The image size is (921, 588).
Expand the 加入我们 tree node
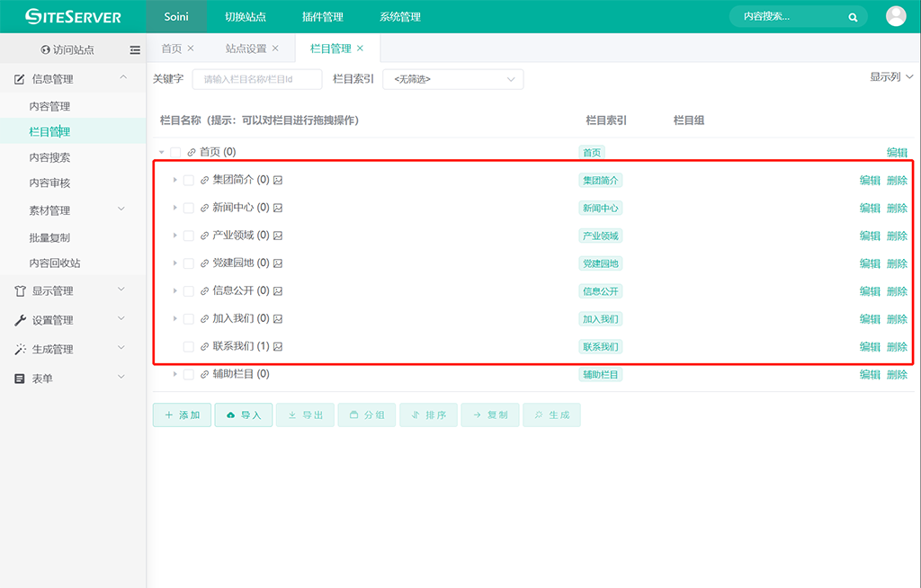(175, 319)
